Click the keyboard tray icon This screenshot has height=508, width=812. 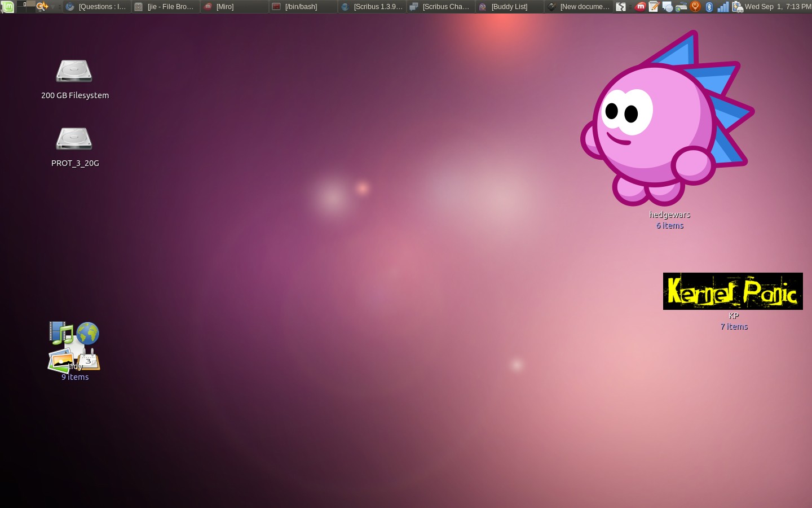(x=681, y=7)
